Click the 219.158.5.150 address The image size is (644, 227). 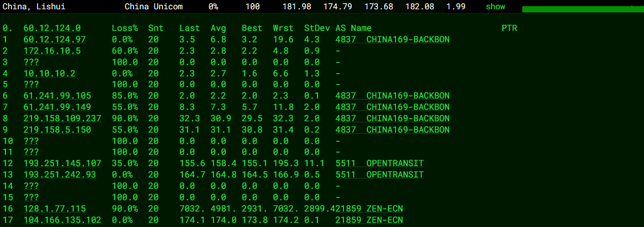(57, 129)
